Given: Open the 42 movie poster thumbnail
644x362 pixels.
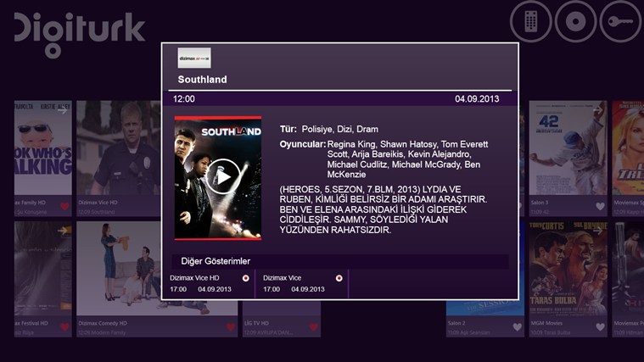Looking at the screenshot, I should (x=568, y=148).
